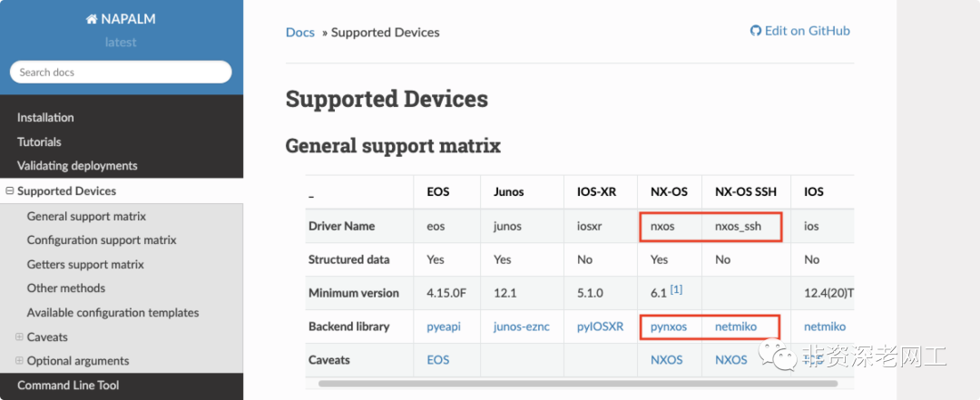Open Available configuration templates entry

113,313
